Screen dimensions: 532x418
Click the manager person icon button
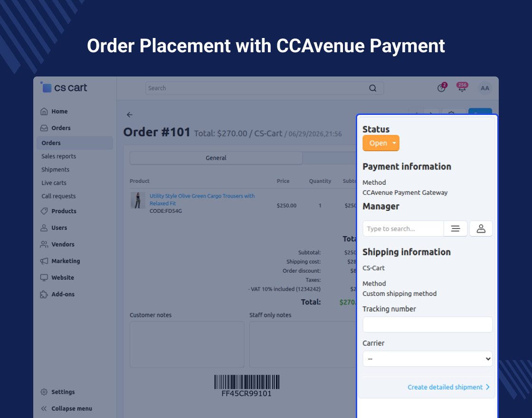coord(481,228)
